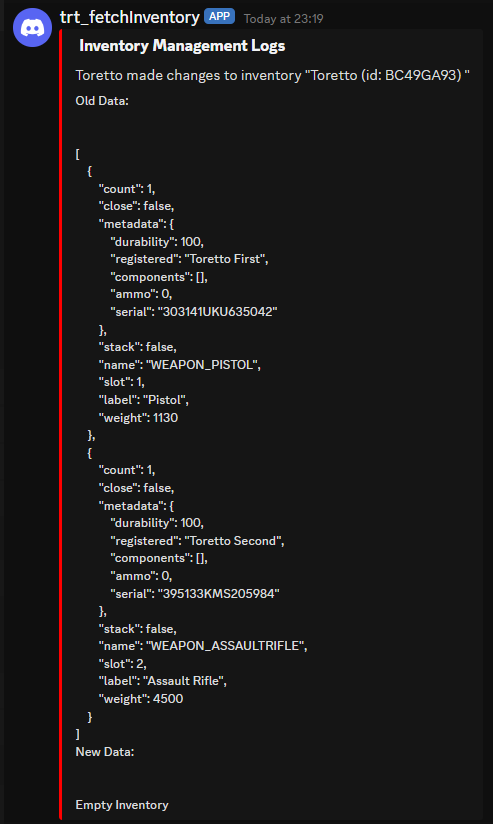The height and width of the screenshot is (824, 493).
Task: Click the weight 1130 line
Action: (138, 418)
